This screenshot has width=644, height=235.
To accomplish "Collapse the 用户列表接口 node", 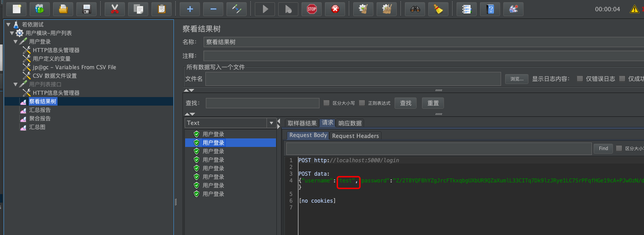I will coord(16,84).
